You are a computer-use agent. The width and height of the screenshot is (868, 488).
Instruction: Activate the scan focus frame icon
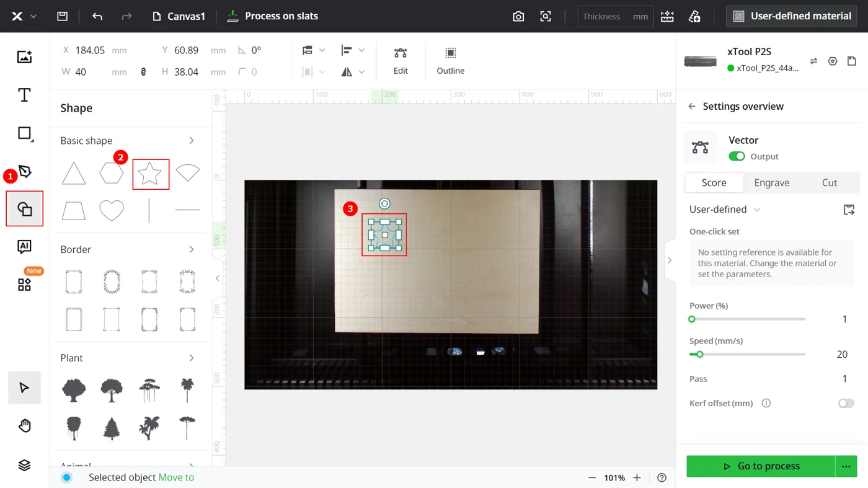click(546, 16)
